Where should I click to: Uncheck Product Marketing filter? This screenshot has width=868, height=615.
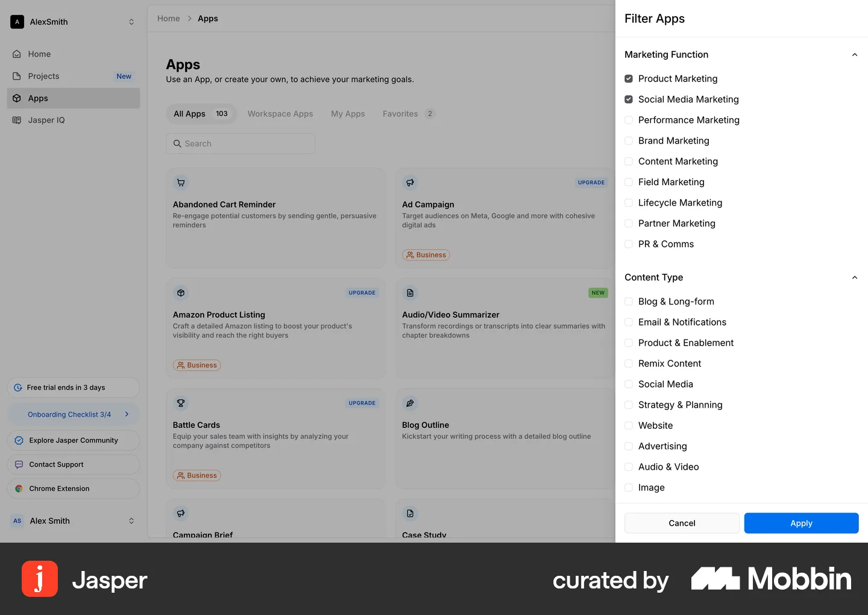click(629, 79)
